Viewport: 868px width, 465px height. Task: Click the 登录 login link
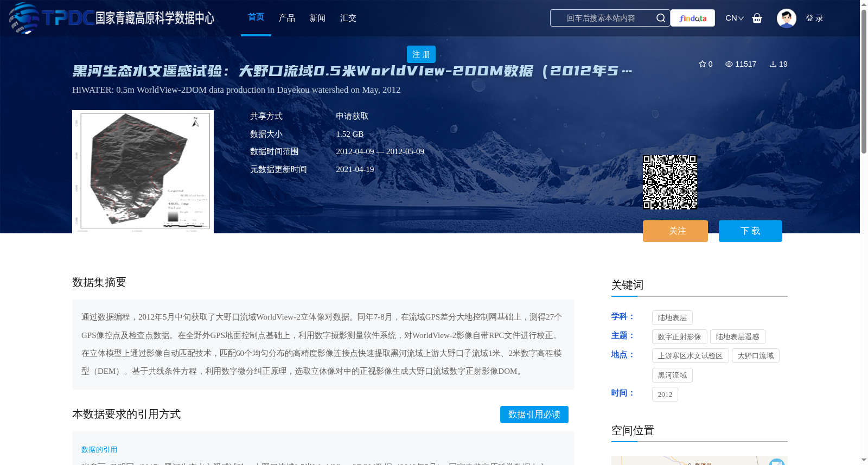[x=814, y=18]
